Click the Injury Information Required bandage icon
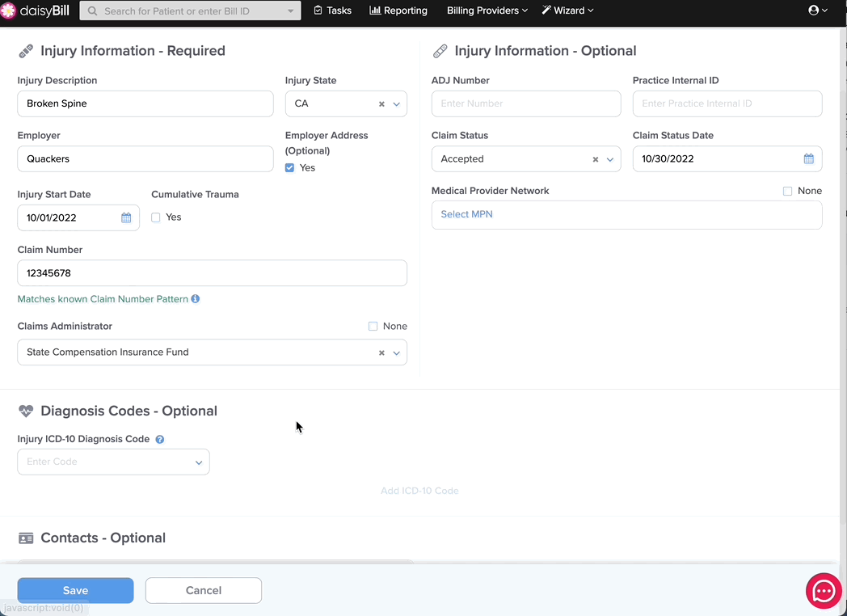This screenshot has width=847, height=616. coord(26,51)
